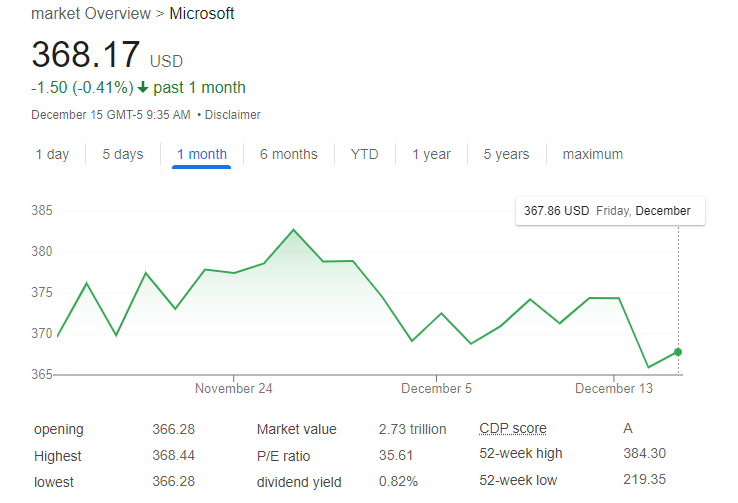Image resolution: width=738 pixels, height=503 pixels.
Task: Click the November 24 axis label
Action: (x=233, y=389)
